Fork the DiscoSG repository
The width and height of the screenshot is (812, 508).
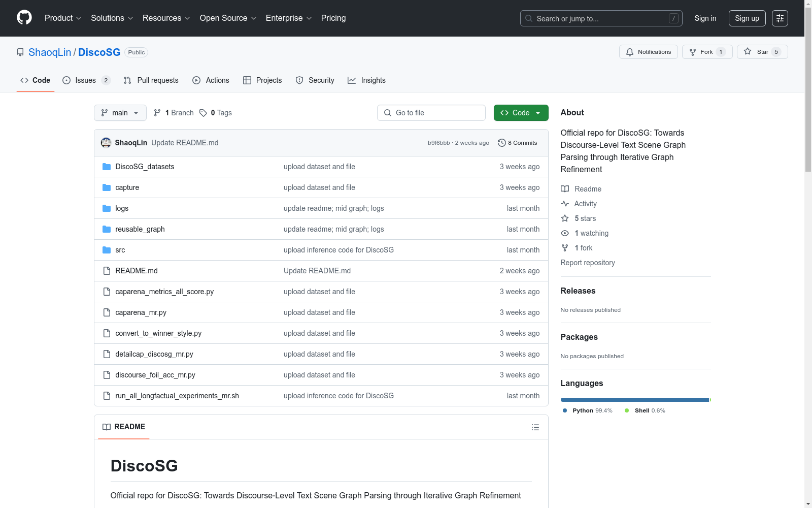[707, 52]
